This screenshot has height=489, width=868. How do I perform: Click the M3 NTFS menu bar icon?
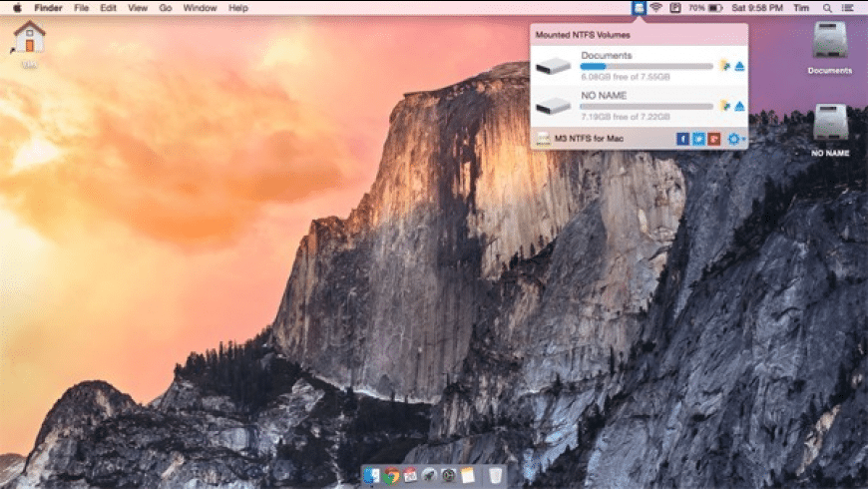(x=639, y=8)
